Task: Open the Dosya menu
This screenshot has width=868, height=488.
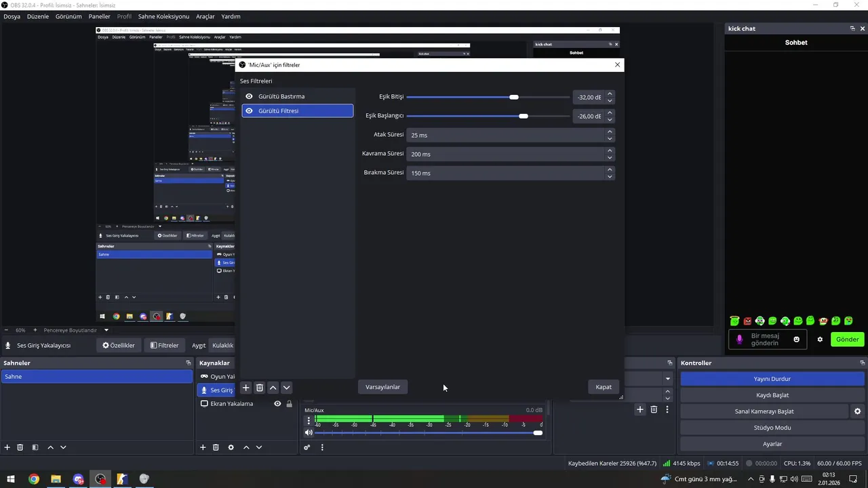Action: click(x=12, y=16)
